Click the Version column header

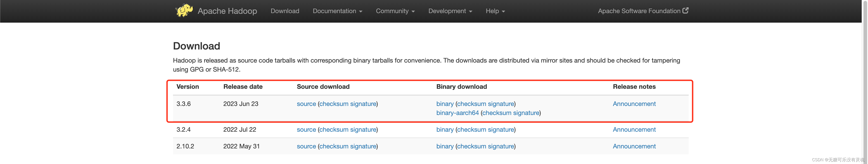[x=187, y=87]
